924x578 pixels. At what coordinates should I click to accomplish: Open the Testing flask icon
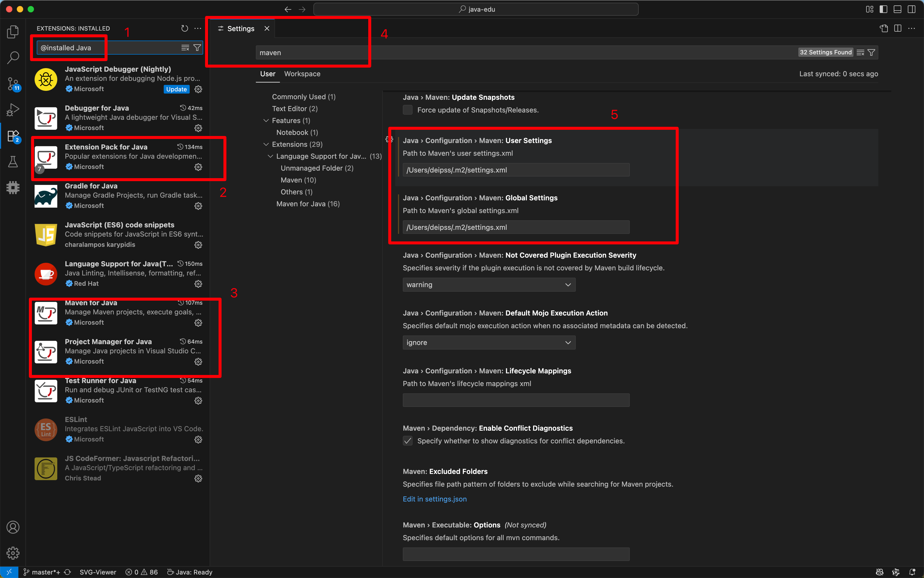click(x=13, y=162)
